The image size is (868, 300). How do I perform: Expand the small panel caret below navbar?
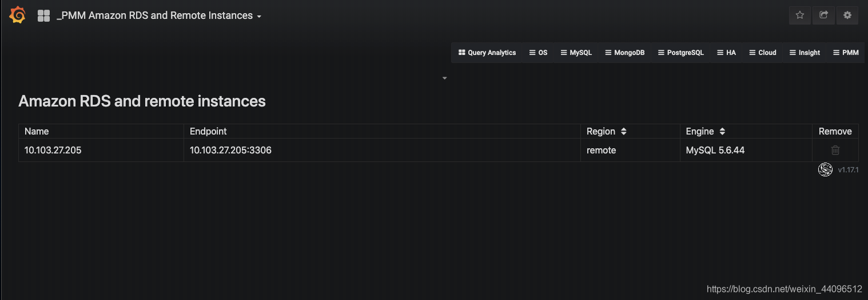[445, 78]
